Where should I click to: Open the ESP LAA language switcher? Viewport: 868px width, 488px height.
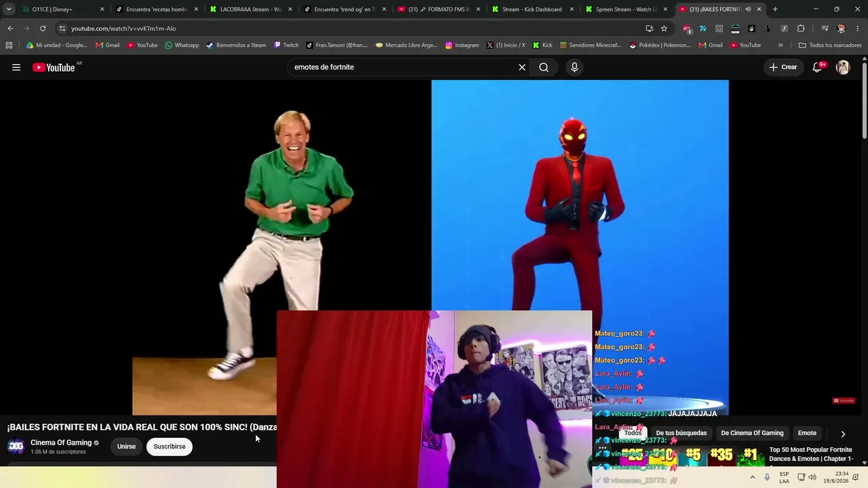(x=784, y=477)
